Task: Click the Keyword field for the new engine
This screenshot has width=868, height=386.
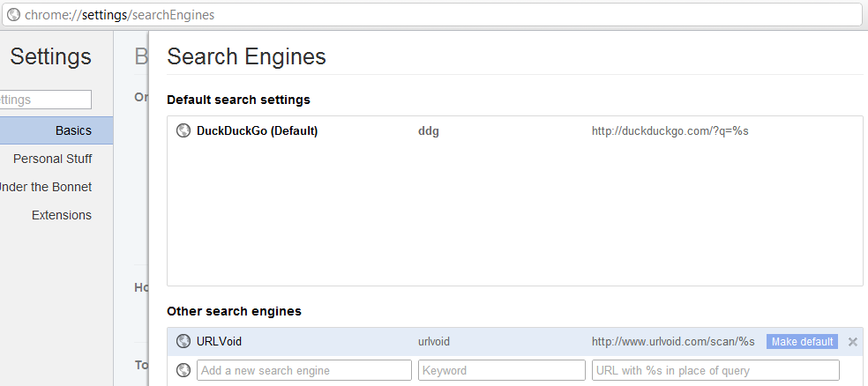Action: (x=501, y=370)
